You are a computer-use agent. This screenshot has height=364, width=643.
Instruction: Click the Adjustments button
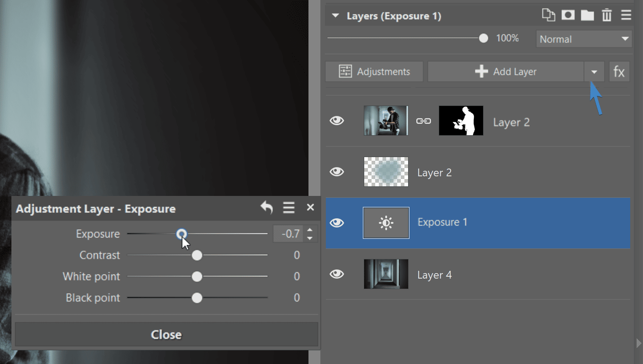[x=374, y=72]
